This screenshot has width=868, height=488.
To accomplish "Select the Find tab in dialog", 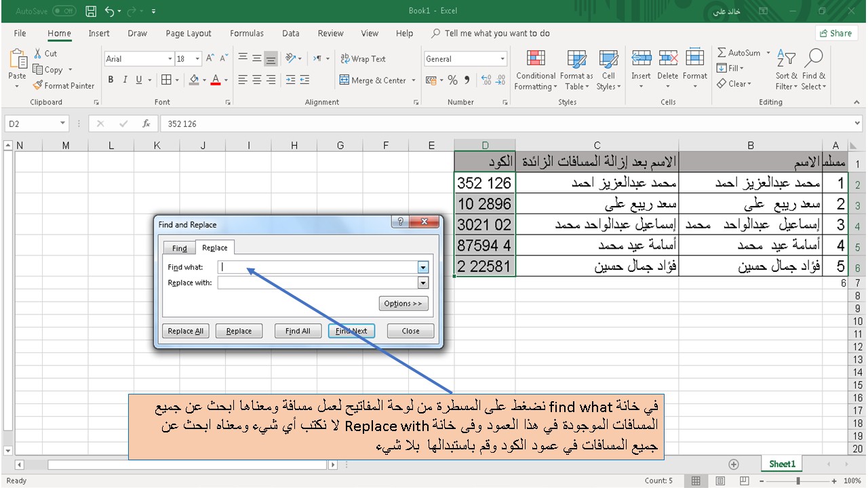I will (178, 247).
